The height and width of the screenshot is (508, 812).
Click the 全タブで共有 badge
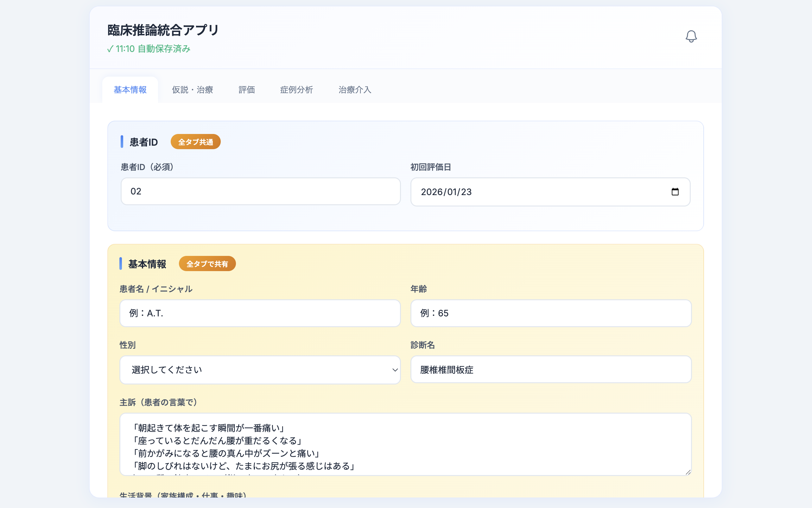(207, 264)
